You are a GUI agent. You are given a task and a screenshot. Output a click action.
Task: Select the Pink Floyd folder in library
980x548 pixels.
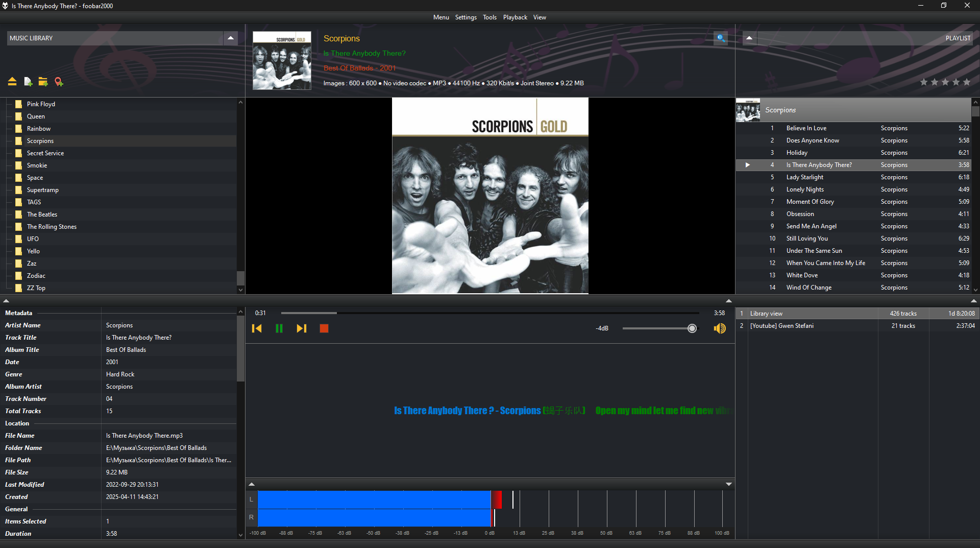point(41,104)
